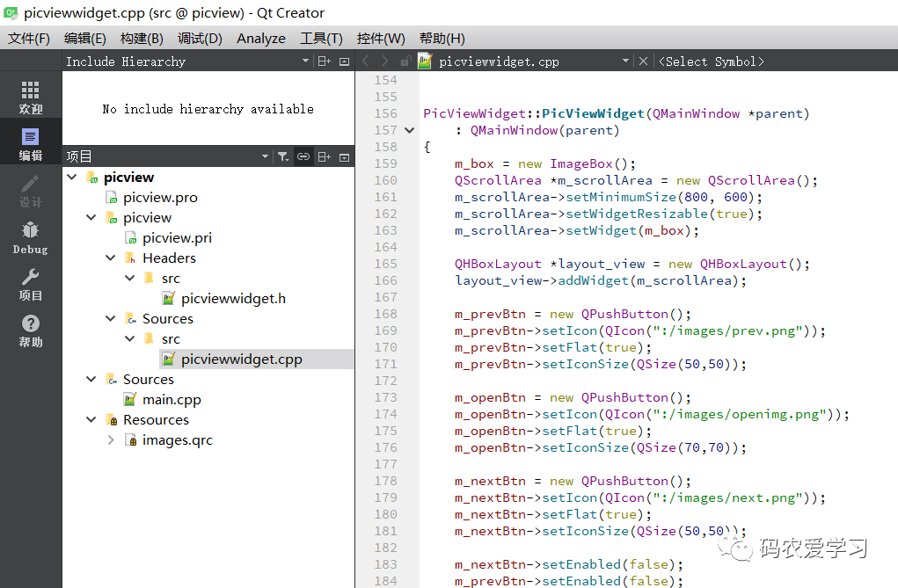Click the picview.pro file icon

[x=111, y=198]
